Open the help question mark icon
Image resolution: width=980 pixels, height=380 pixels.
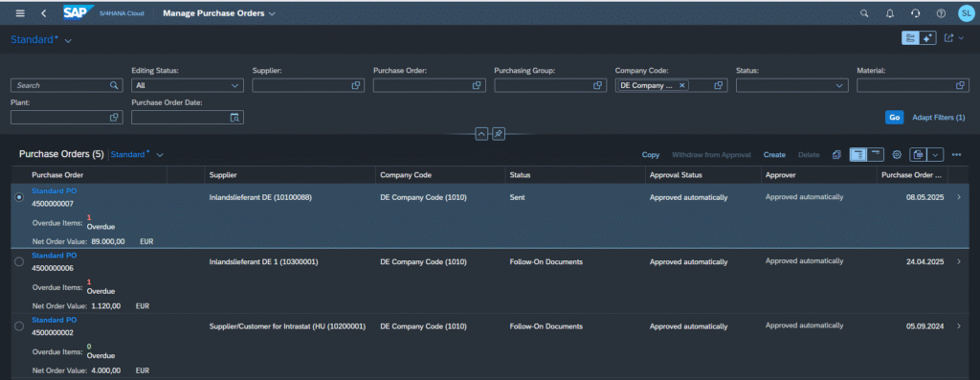942,13
